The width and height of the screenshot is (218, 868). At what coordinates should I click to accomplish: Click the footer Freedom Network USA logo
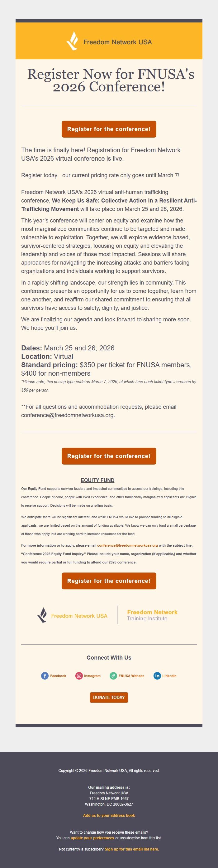(72, 615)
